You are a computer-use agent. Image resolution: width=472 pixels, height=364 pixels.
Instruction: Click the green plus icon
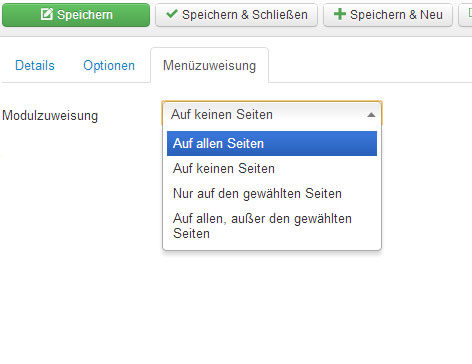(340, 14)
